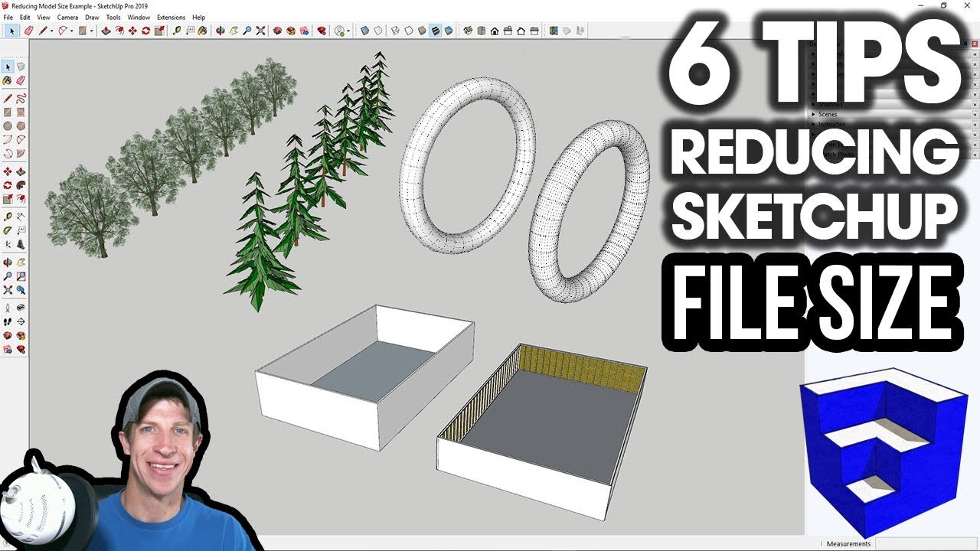Click the Previous view icon
The image size is (980, 551).
click(21, 289)
